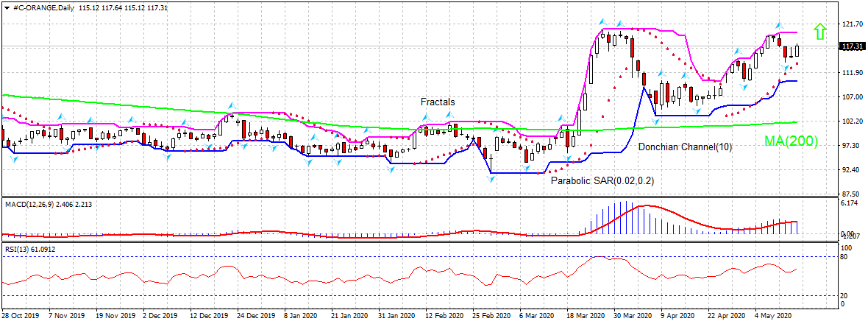Select the Fractals label on chart
The image size is (868, 324).
click(438, 102)
